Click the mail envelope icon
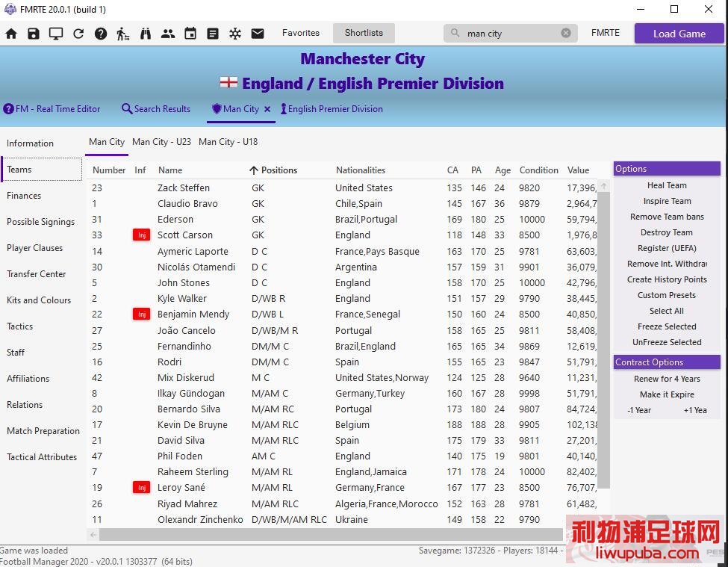This screenshot has height=567, width=728. click(x=258, y=34)
